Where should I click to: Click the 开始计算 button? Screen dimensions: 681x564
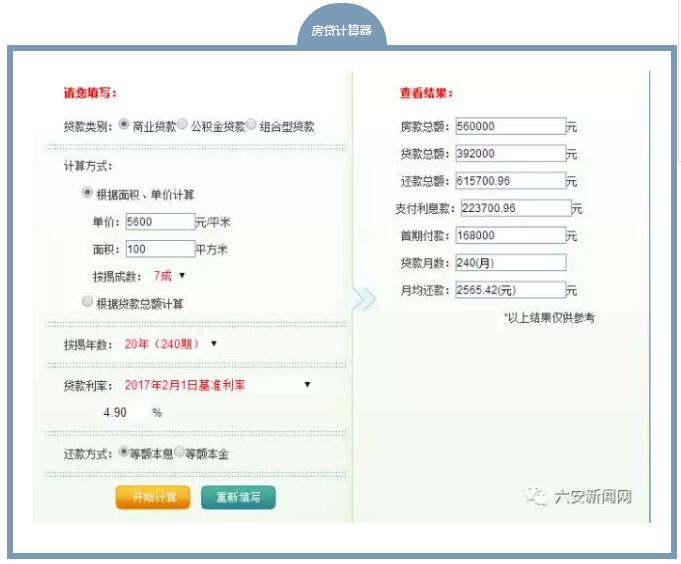tap(153, 497)
